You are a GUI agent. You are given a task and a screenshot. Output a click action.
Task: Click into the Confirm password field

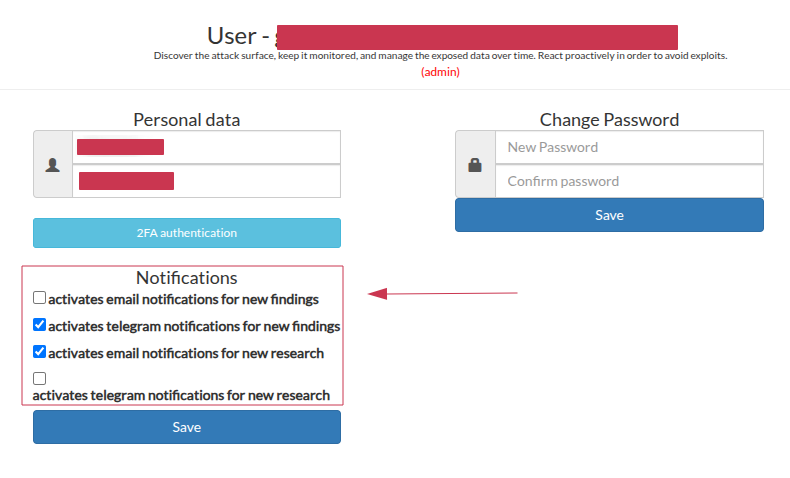[629, 181]
